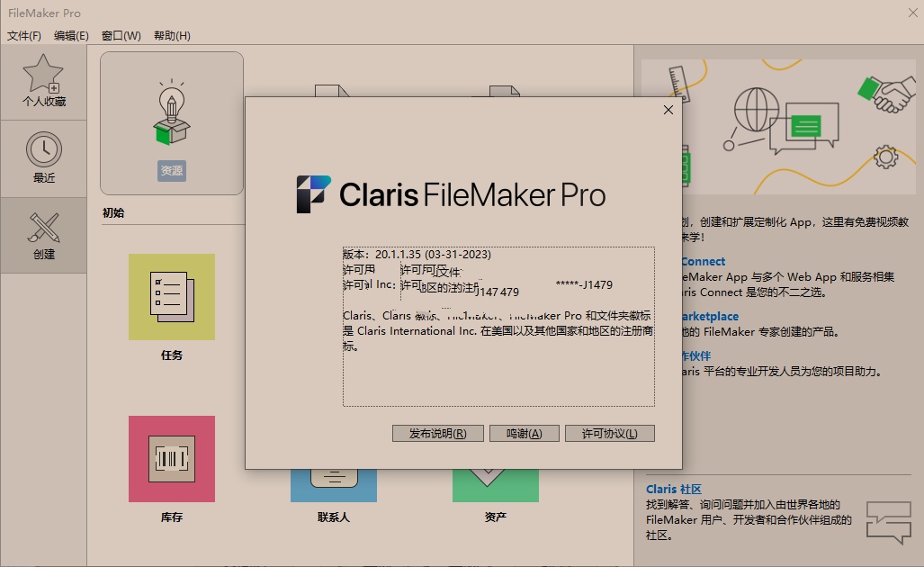Open the 窗口(W) menu
This screenshot has width=924, height=567.
pyautogui.click(x=121, y=35)
